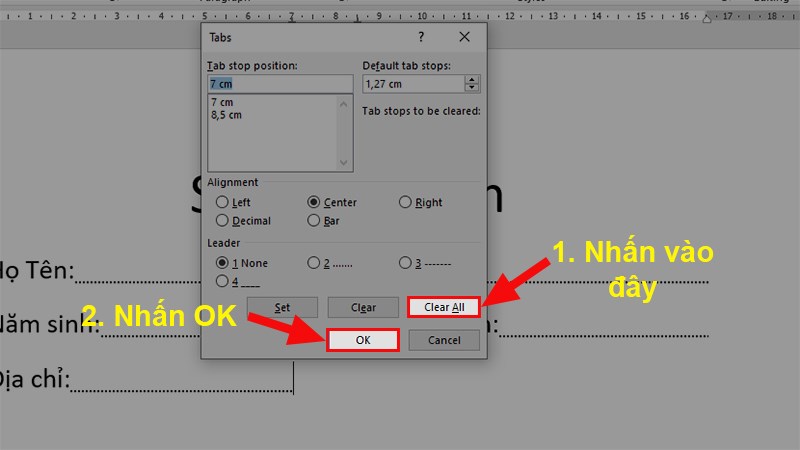Choose Left alignment radio button
The image size is (800, 450).
[x=222, y=202]
